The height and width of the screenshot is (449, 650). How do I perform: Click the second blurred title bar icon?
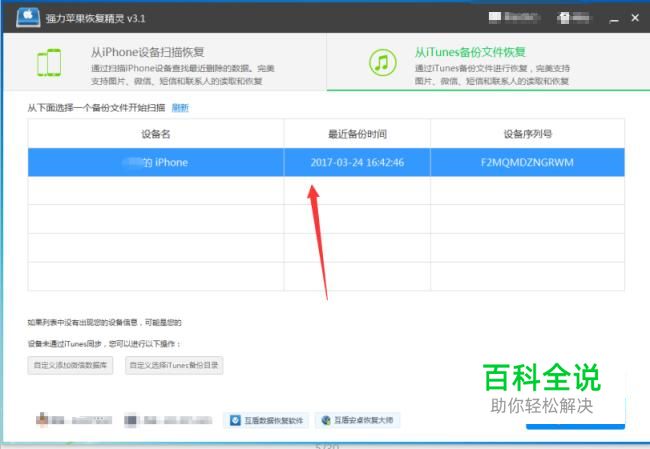click(564, 18)
